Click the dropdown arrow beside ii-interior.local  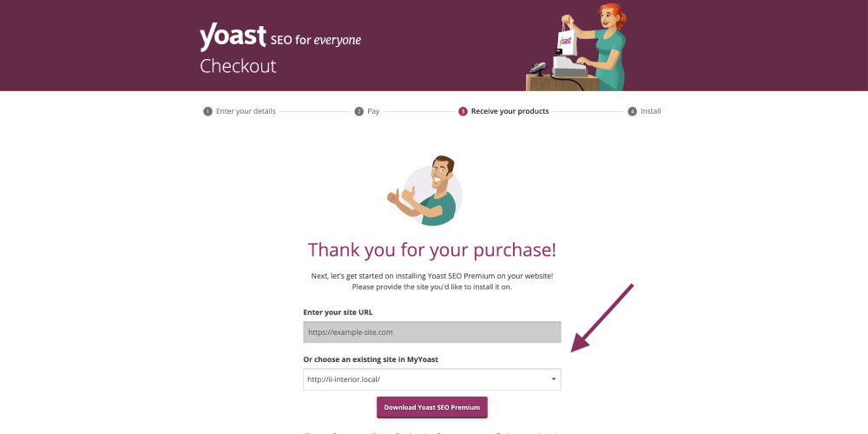(x=554, y=379)
